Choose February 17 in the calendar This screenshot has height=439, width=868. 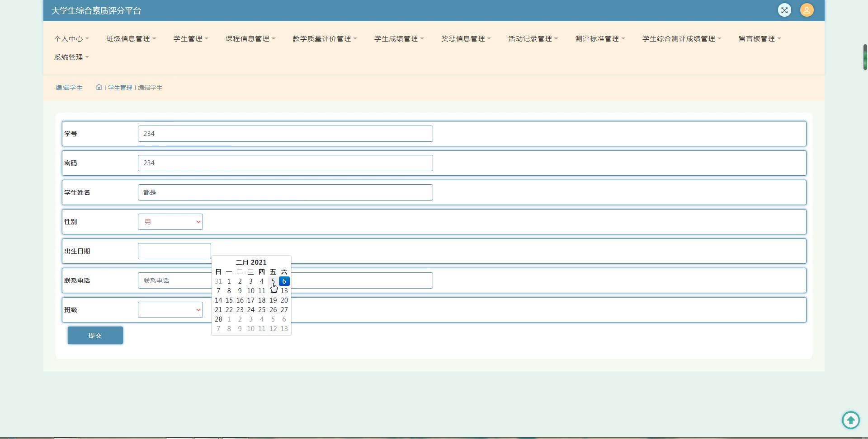(250, 300)
